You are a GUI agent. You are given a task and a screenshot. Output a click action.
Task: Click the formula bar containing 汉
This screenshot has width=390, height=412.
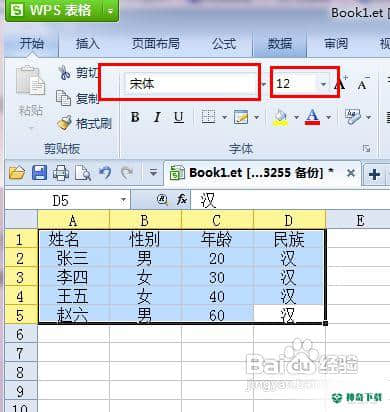[x=290, y=200]
